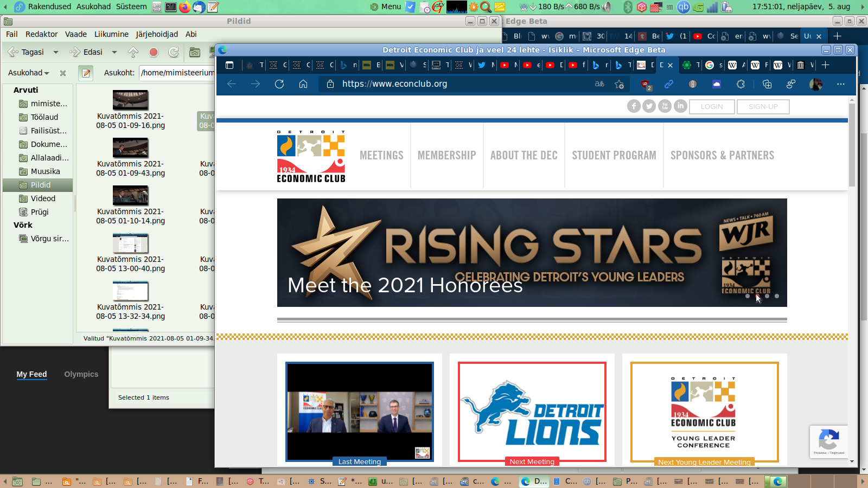
Task: Click the Detroit Economic Club logo
Action: pyautogui.click(x=311, y=156)
